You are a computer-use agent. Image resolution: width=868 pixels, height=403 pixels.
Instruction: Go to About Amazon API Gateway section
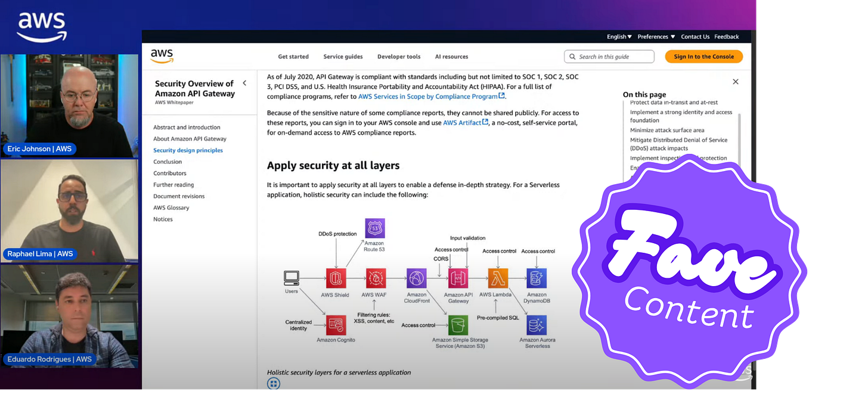(190, 138)
